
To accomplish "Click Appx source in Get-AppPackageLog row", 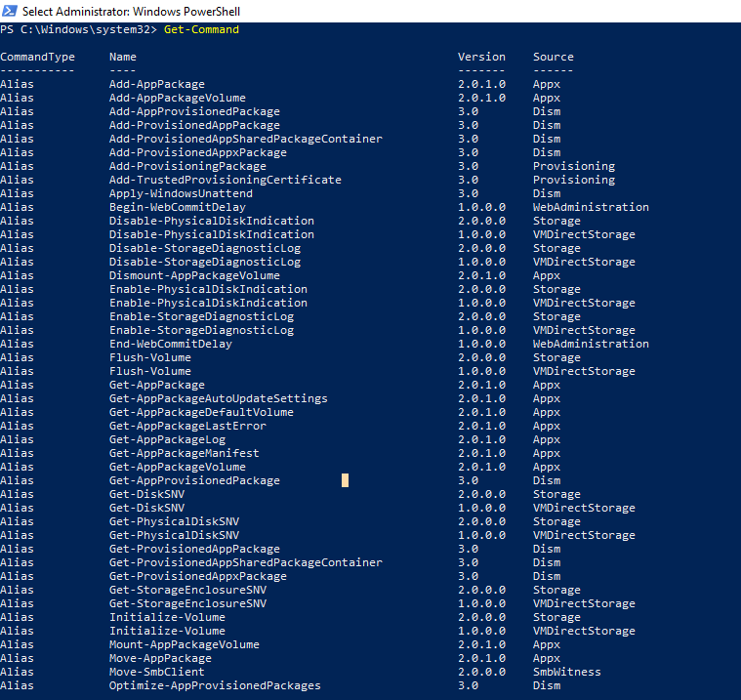I will 547,439.
